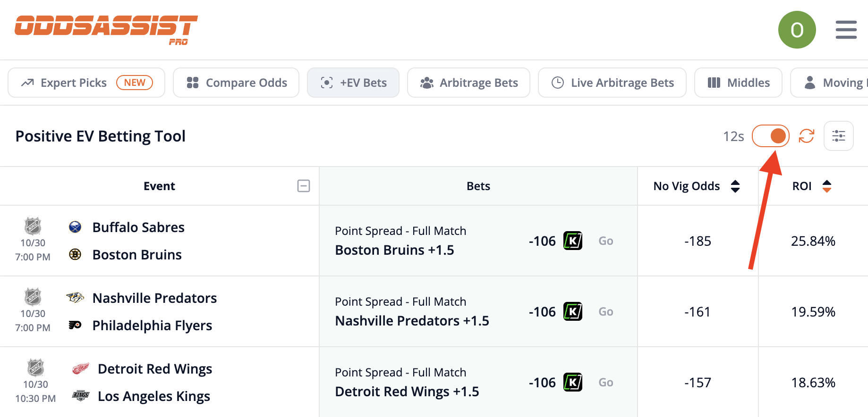Select the Middles tab
This screenshot has width=868, height=417.
[x=738, y=83]
